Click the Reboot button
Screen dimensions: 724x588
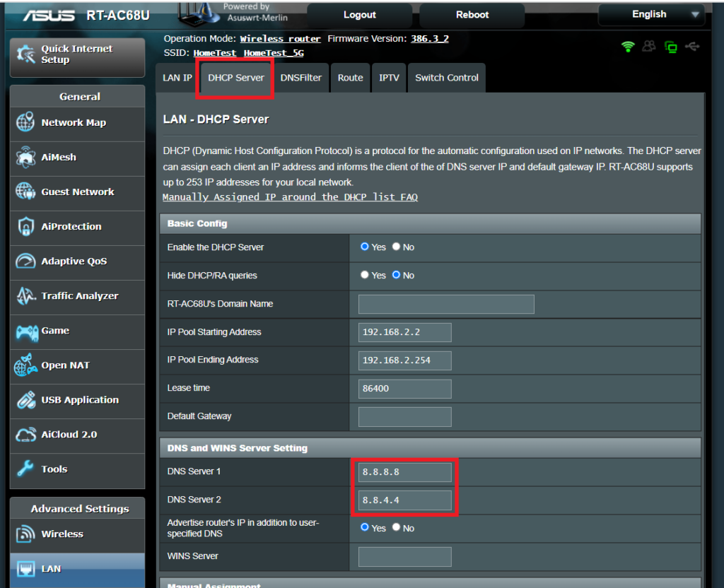click(x=472, y=15)
